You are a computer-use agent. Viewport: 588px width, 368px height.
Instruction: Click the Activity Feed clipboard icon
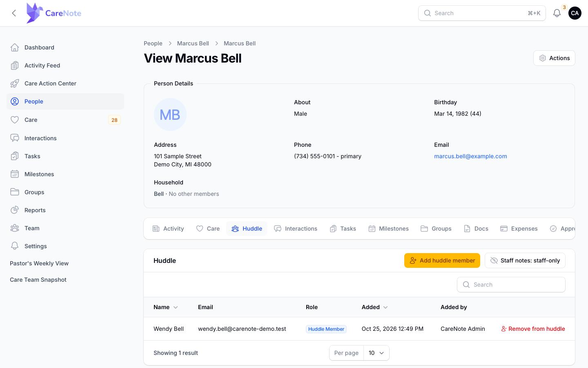coord(15,65)
